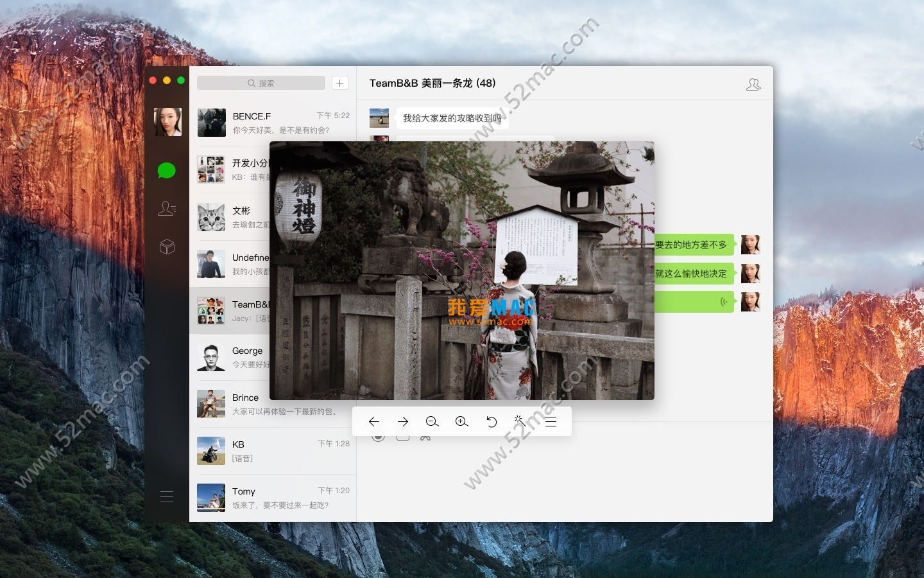924x578 pixels.
Task: Select the brightness/edit icon in image toolbar
Action: tap(521, 421)
